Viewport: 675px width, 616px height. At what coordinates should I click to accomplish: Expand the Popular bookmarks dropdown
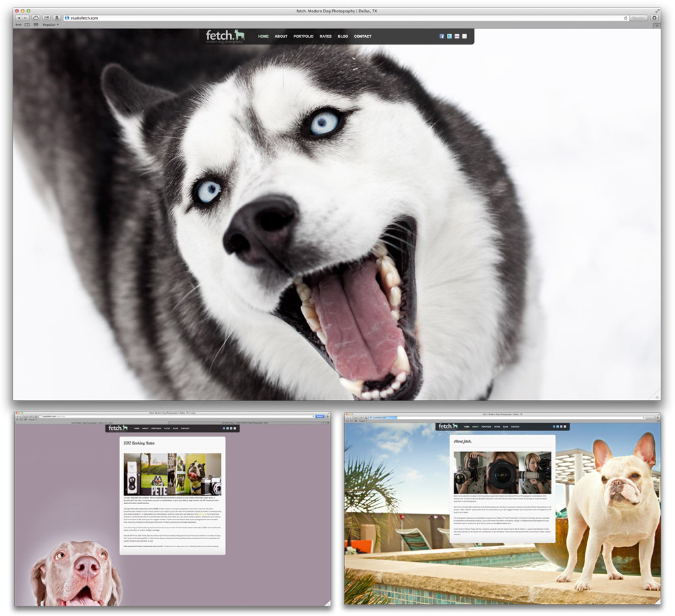click(x=51, y=25)
